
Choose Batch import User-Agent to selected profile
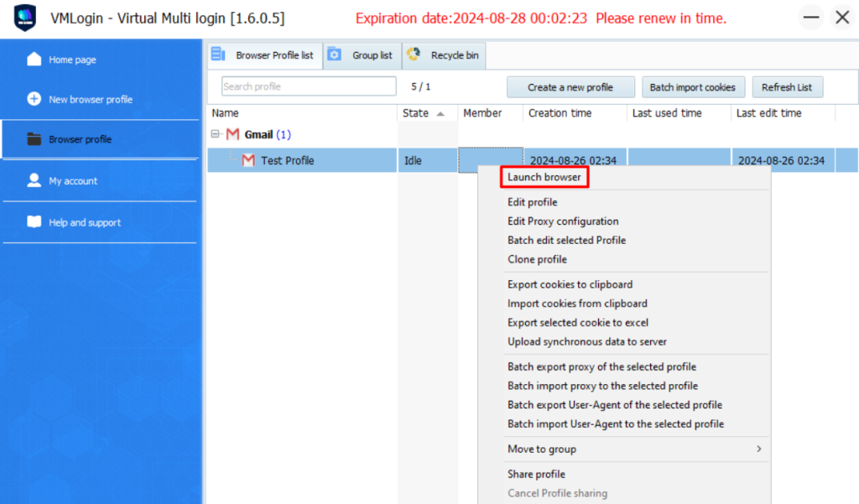616,424
